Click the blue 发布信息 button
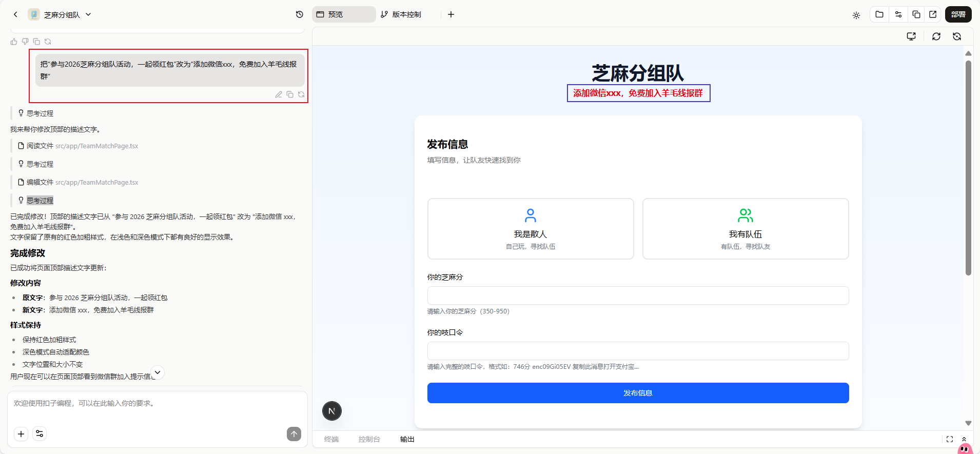Screen dimensions: 980x454 tap(638, 393)
